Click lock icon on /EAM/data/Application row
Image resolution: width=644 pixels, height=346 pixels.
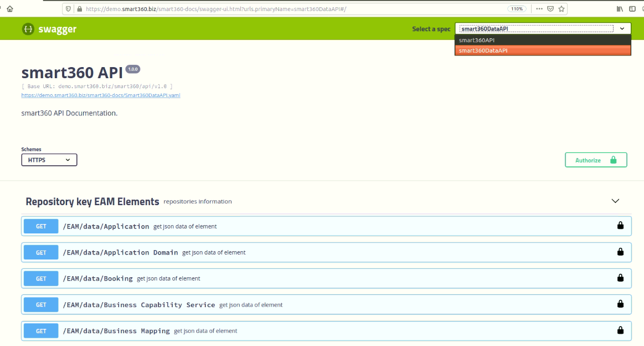[620, 226]
